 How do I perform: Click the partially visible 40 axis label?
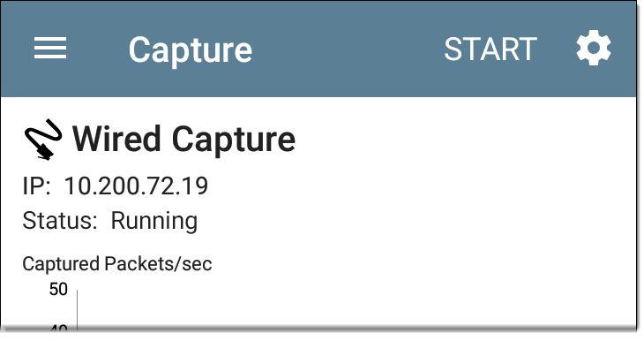click(59, 329)
